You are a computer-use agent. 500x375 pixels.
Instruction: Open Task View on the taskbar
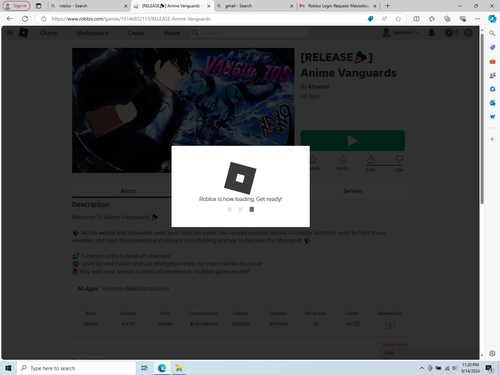point(144,368)
